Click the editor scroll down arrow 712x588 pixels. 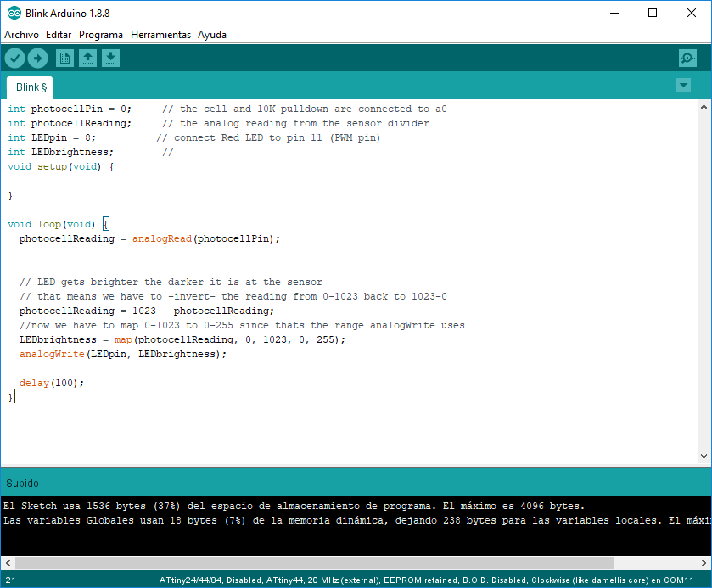click(x=704, y=456)
